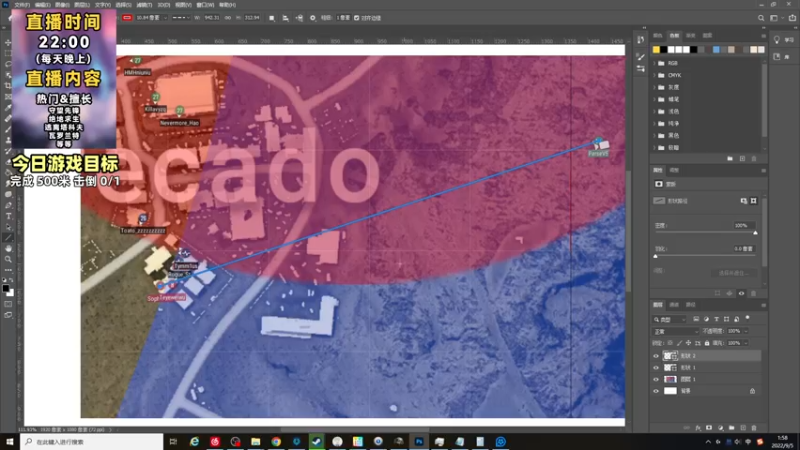The height and width of the screenshot is (450, 800).
Task: Switch to the 路径 tab
Action: pyautogui.click(x=690, y=305)
